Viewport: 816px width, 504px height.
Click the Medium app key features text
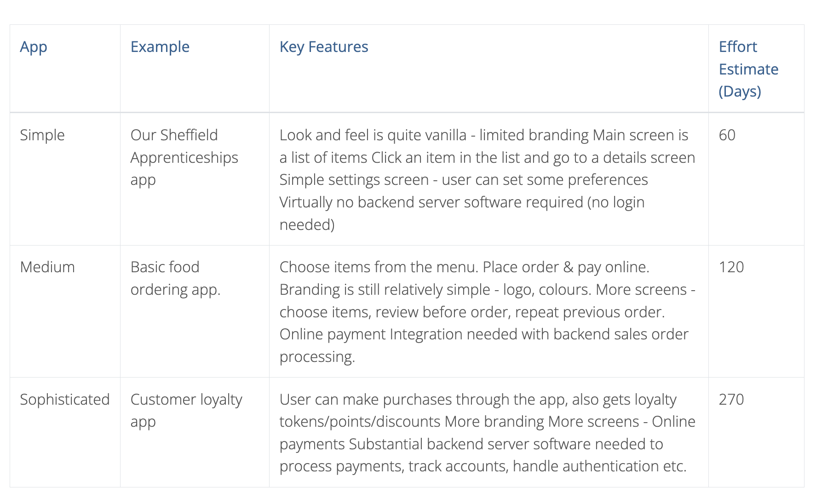(487, 312)
